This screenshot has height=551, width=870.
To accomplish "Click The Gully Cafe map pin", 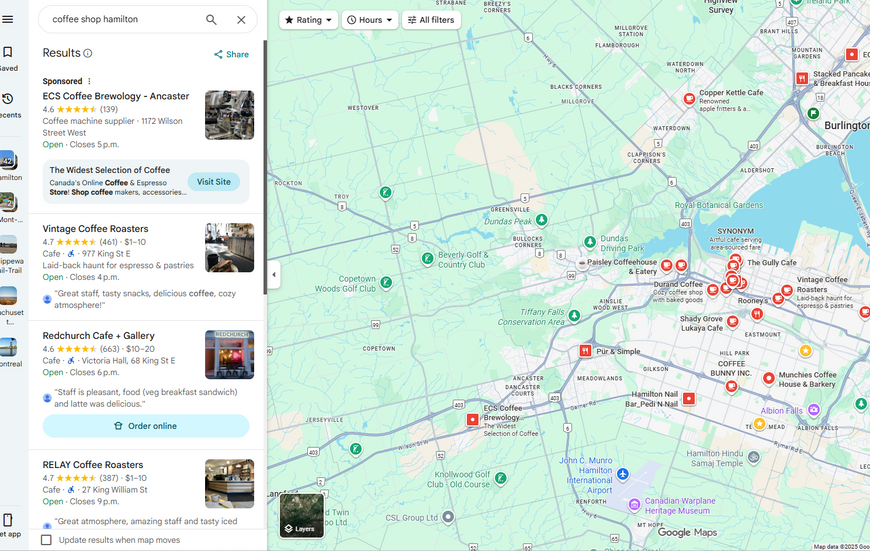I will point(736,259).
